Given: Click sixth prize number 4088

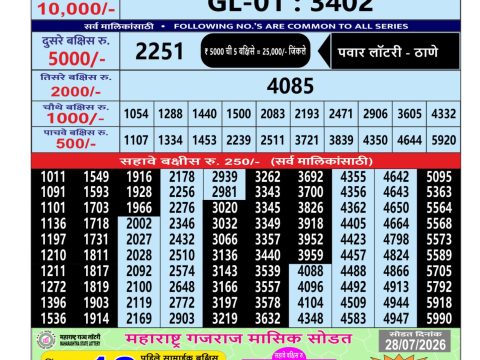Looking at the screenshot, I should [x=310, y=271].
